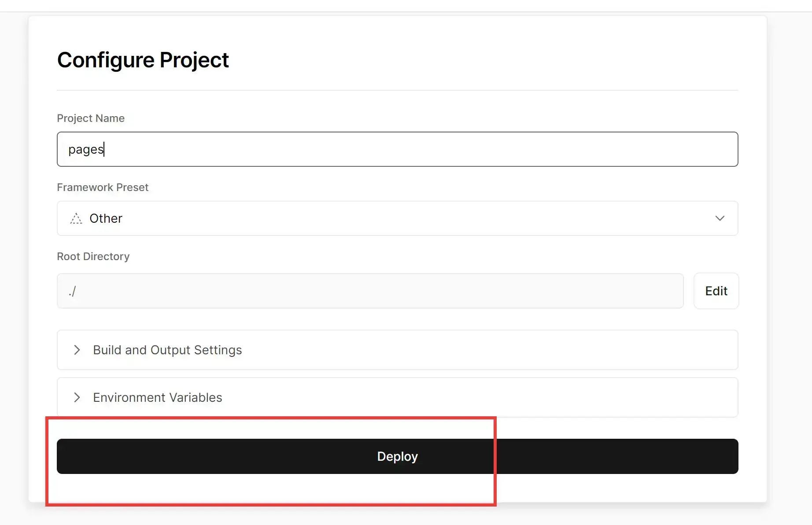The width and height of the screenshot is (812, 525).
Task: Click the Project Name input field
Action: tap(397, 149)
